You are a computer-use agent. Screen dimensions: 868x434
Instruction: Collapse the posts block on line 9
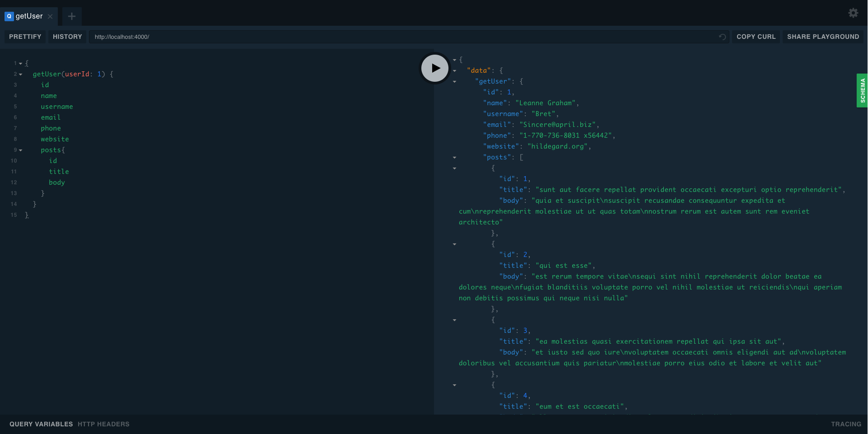[21, 150]
